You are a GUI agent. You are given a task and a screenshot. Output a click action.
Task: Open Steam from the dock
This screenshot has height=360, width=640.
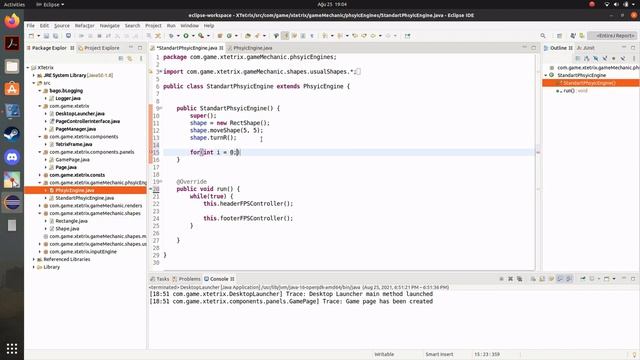point(12,134)
